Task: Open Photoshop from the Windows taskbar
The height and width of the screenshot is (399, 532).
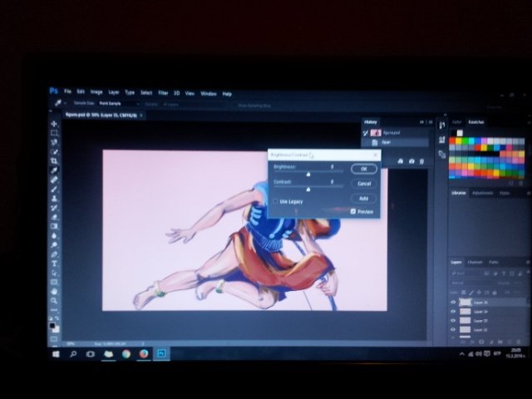Action: [161, 353]
